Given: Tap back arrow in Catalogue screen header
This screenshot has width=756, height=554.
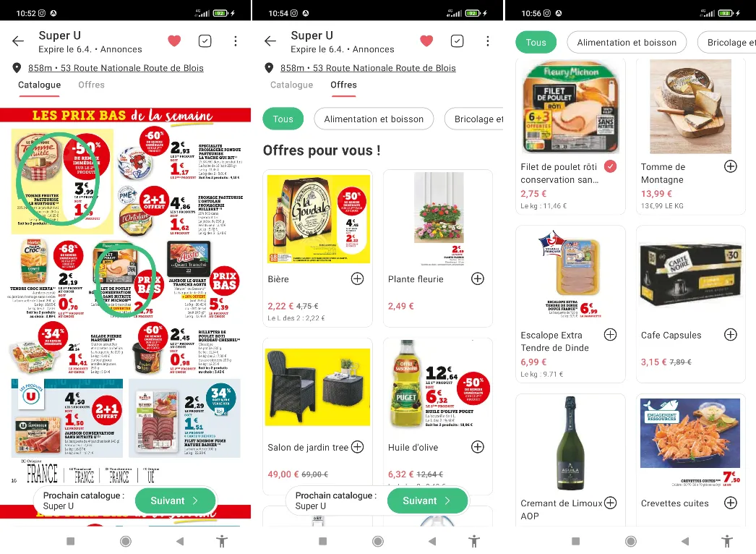Looking at the screenshot, I should point(18,41).
